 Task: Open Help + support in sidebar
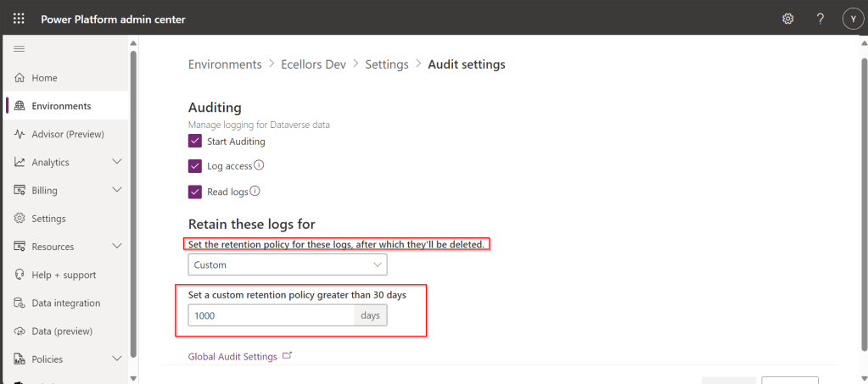pos(63,275)
